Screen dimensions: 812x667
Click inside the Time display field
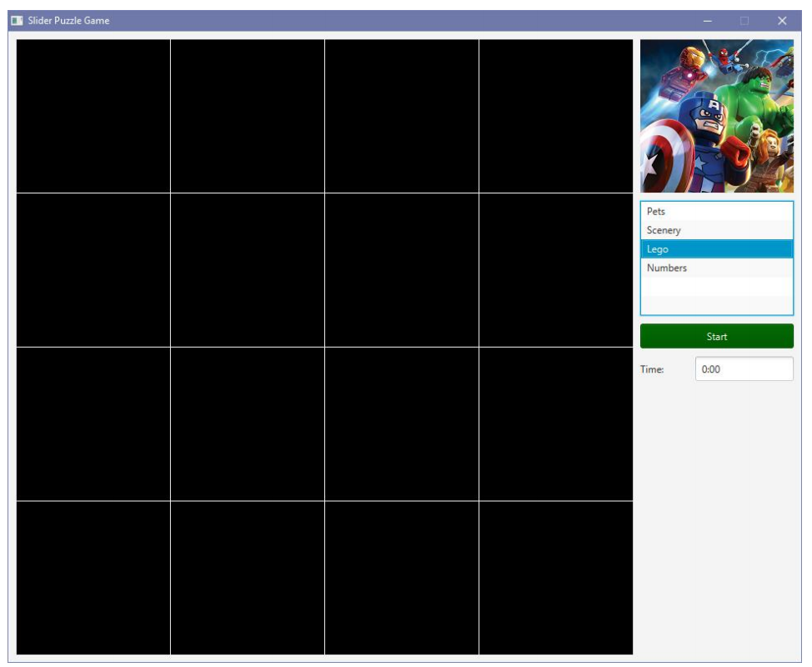pos(746,367)
